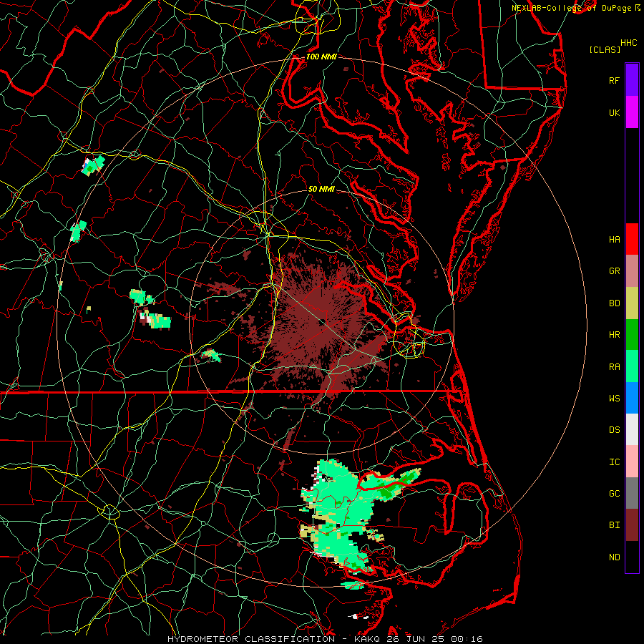Click the [CLAS] unit label
The height and width of the screenshot is (644, 644).
[x=605, y=50]
